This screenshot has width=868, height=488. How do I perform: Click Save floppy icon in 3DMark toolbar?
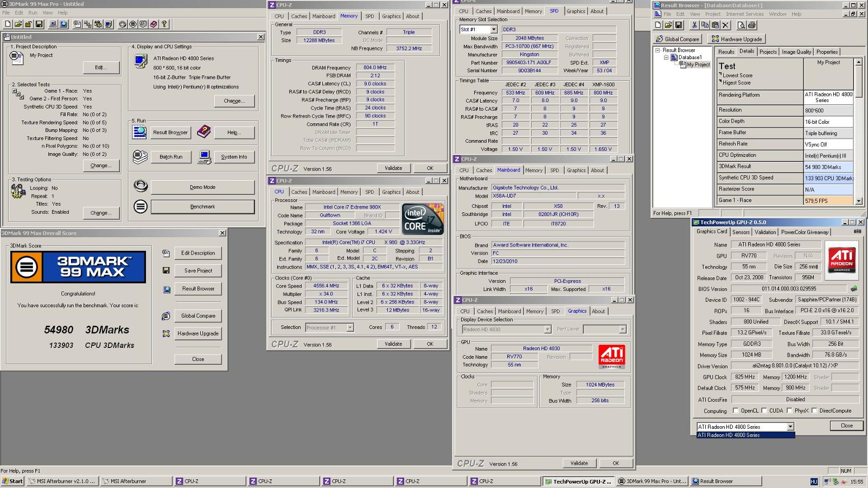tap(39, 24)
